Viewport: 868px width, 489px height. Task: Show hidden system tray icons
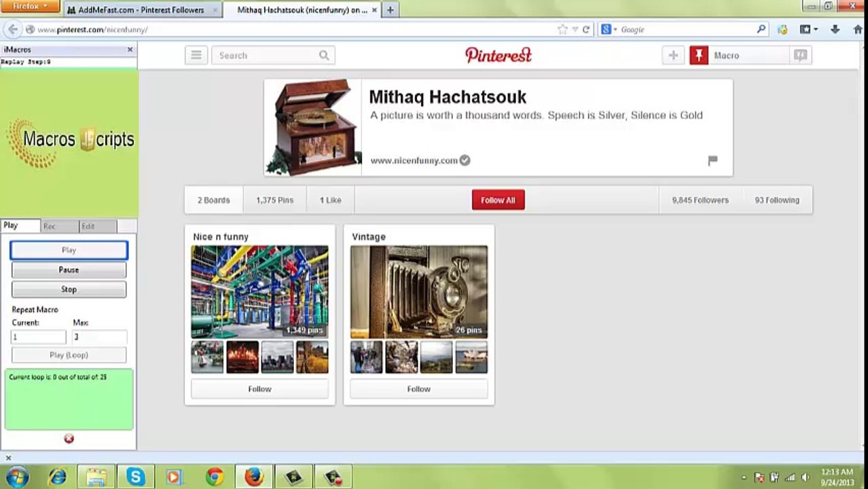(744, 477)
